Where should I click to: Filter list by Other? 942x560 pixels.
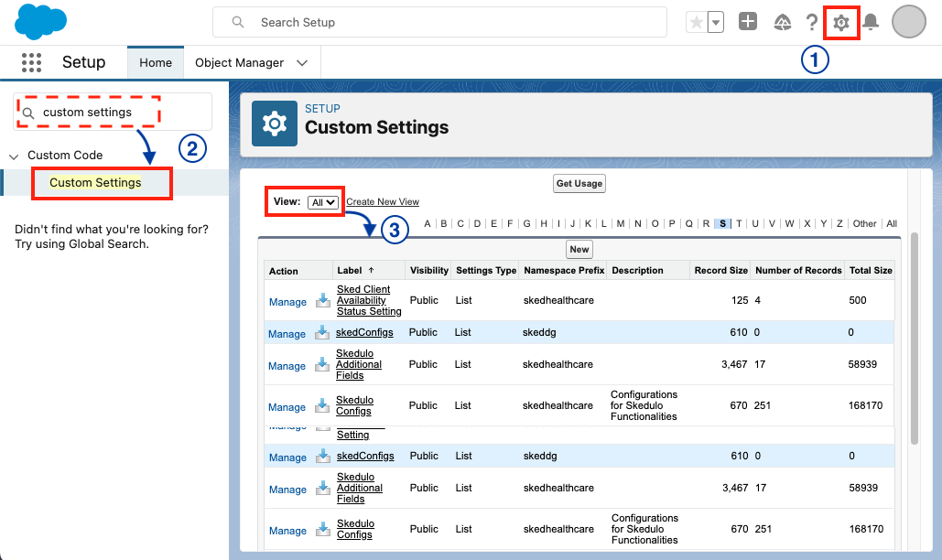click(x=864, y=224)
